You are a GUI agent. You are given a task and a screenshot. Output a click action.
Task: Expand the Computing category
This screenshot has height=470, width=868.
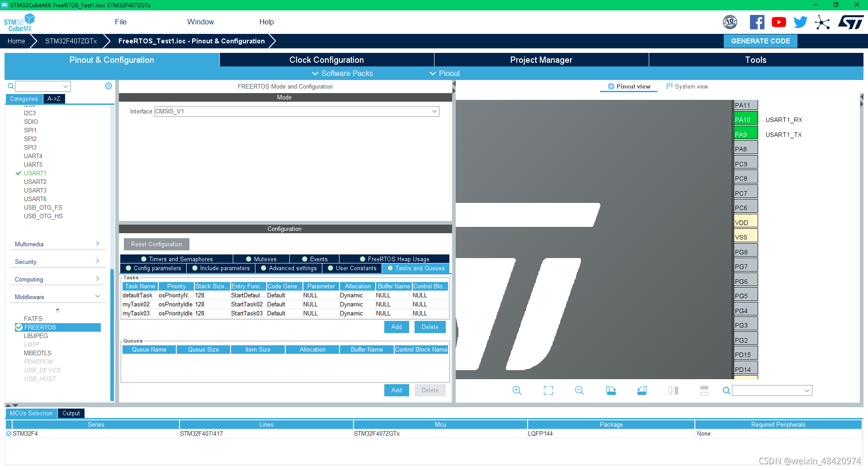[57, 279]
